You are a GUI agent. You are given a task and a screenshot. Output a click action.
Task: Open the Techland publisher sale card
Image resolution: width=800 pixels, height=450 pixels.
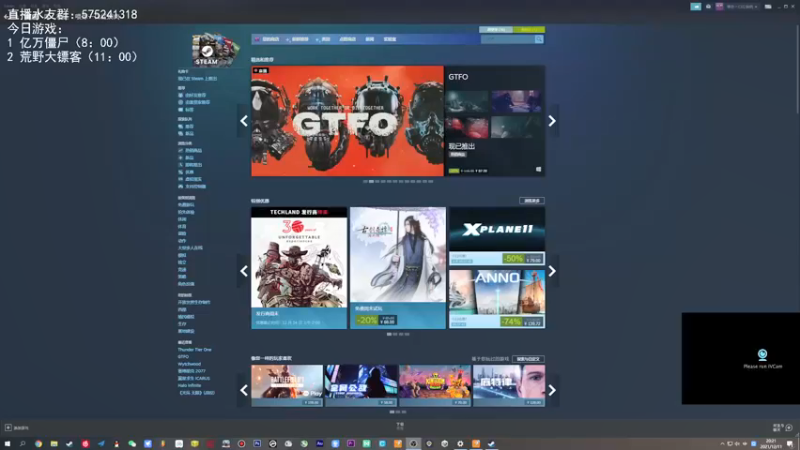(x=299, y=268)
